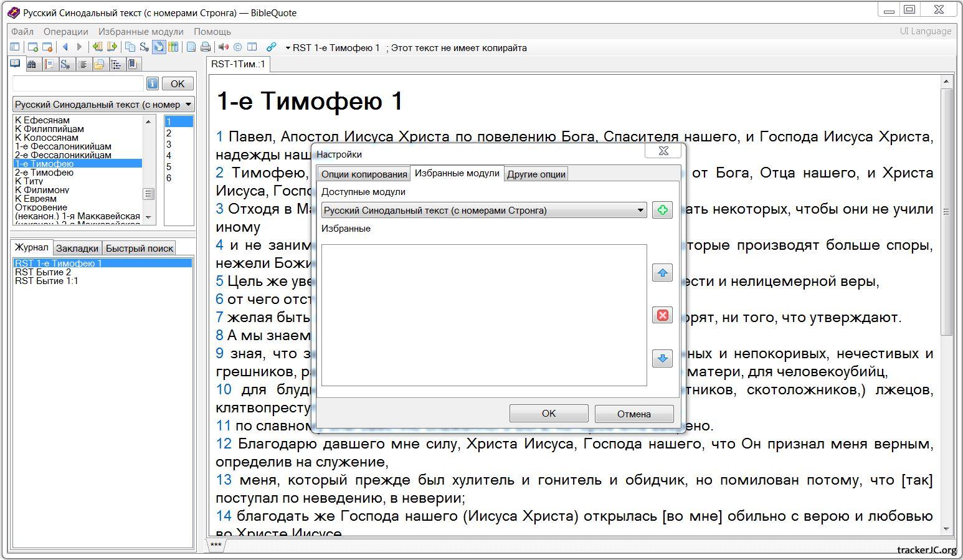Screen dimensions: 963x560
Task: Click the copyright symbol toolbar icon
Action: (237, 47)
